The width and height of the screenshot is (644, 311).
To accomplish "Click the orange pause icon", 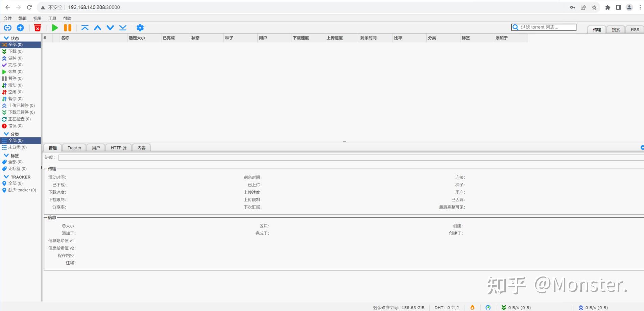I will coord(67,28).
